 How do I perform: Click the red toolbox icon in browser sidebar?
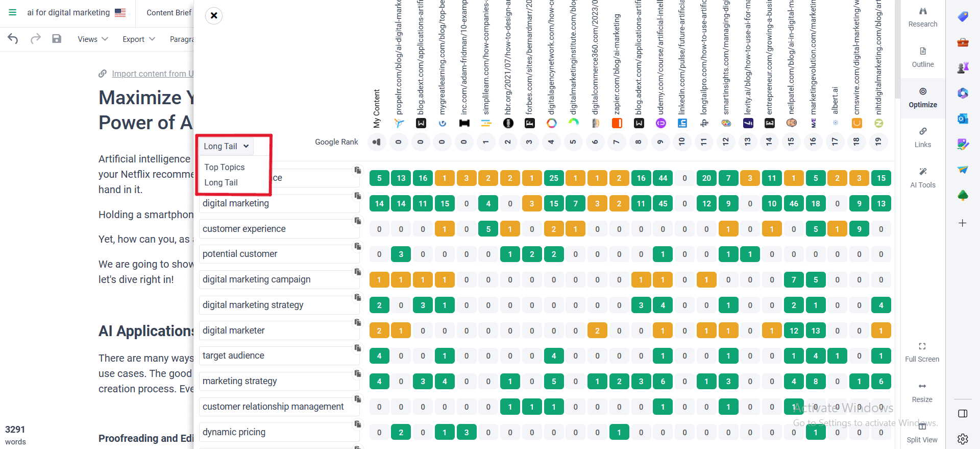[x=963, y=42]
